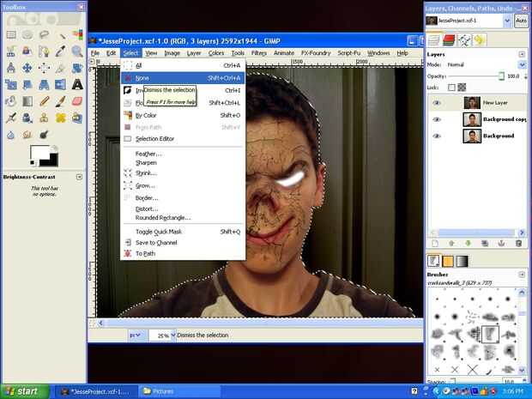
Task: Select the Crop tool
Action: point(60,68)
